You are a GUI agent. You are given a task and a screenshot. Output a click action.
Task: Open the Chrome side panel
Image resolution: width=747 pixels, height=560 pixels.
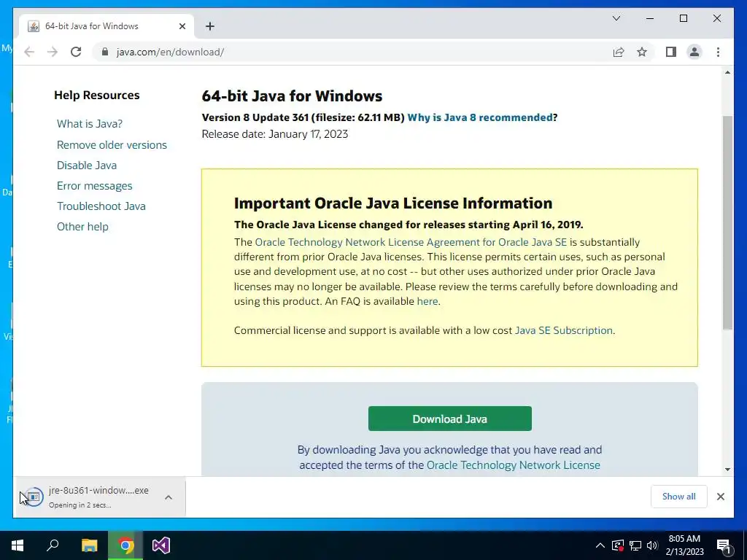click(x=671, y=52)
